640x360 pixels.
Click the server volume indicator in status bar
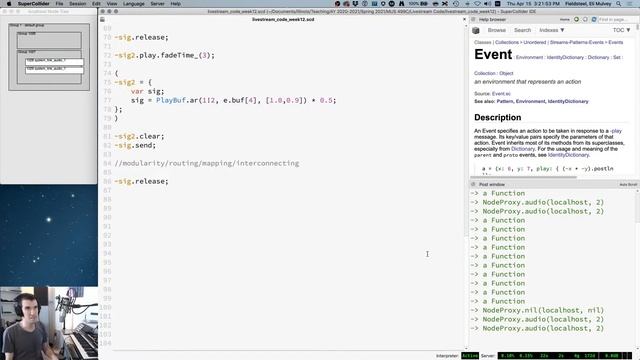coord(611,356)
